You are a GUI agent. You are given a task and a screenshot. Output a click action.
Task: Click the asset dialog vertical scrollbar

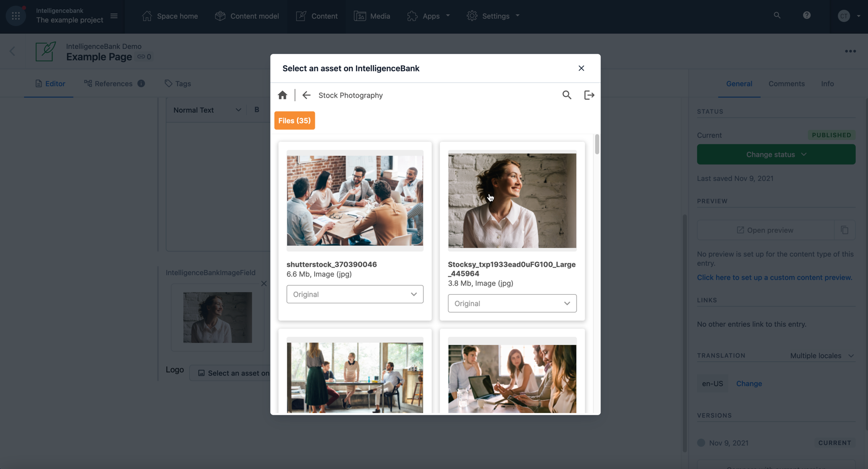coord(597,144)
